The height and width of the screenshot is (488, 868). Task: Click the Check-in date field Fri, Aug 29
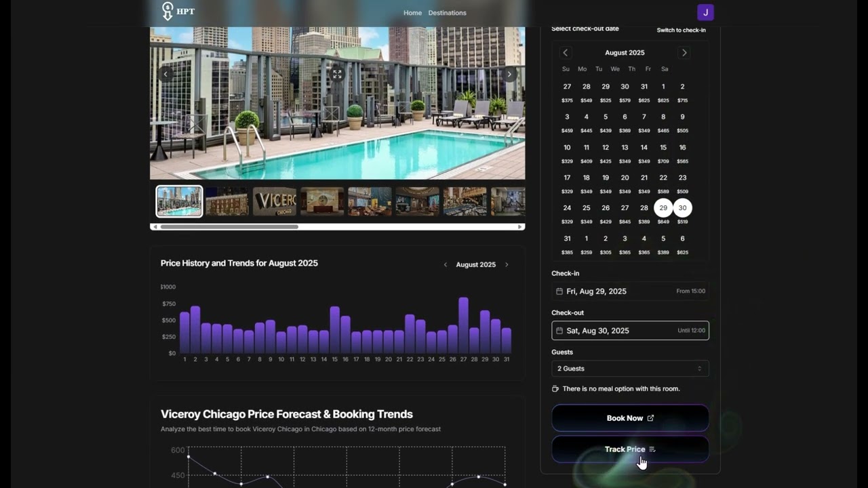(x=630, y=291)
